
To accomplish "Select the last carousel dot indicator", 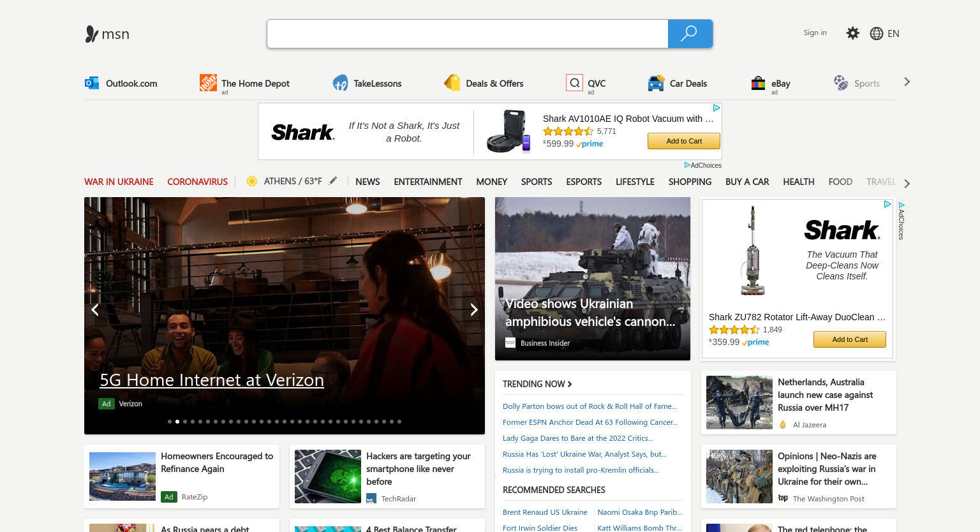I will pos(399,422).
